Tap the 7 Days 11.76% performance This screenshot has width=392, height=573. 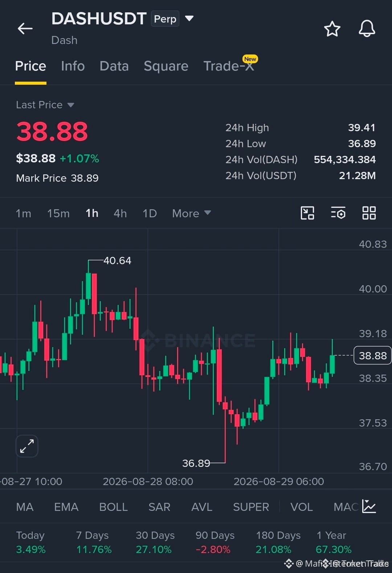94,542
